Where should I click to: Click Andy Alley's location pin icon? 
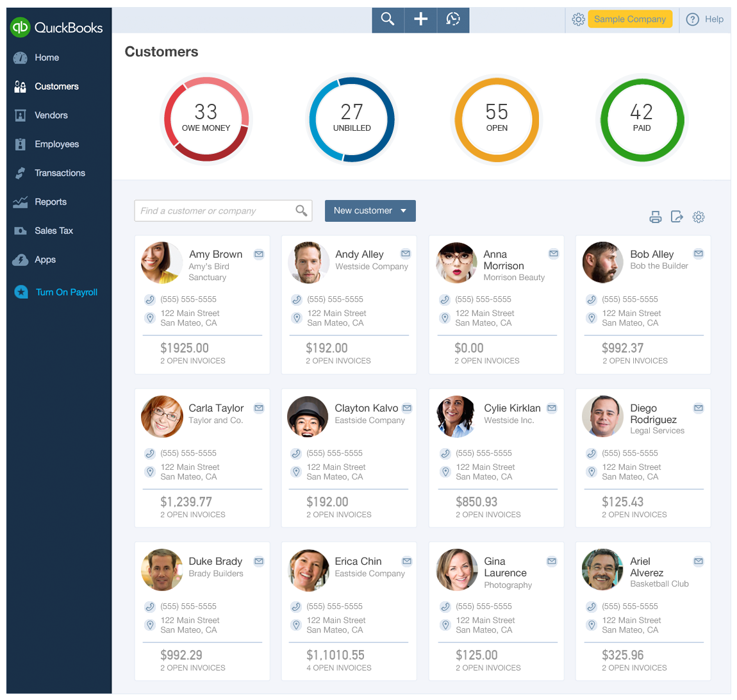[297, 318]
